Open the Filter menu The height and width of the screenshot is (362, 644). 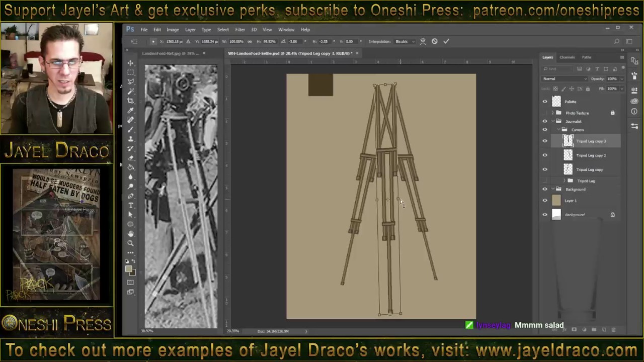(x=240, y=30)
